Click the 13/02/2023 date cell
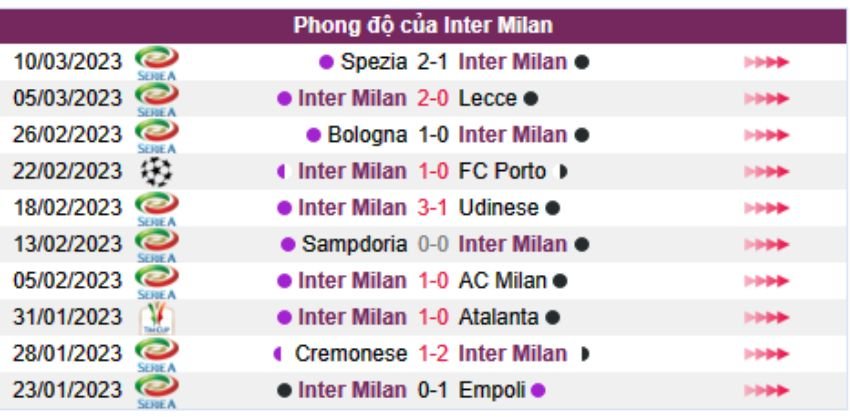Viewport: 850px width, 417px height. (x=68, y=245)
